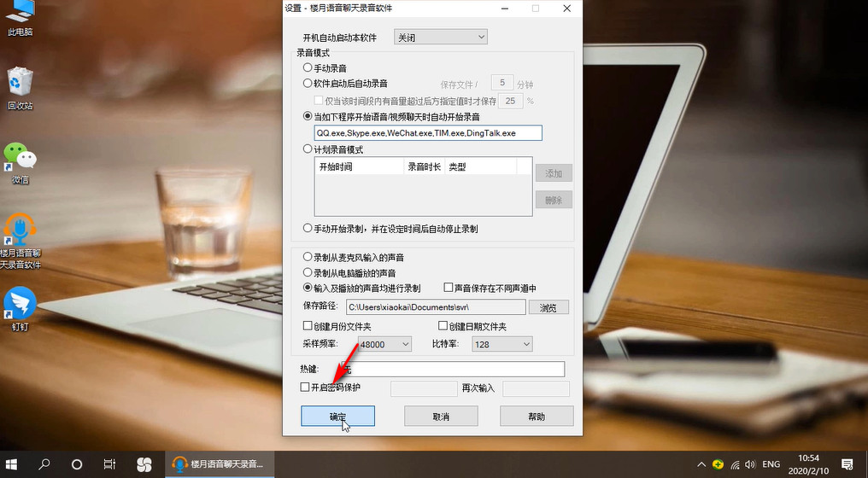The image size is (868, 478).
Task: Open taskbar search magnifier
Action: (x=44, y=464)
